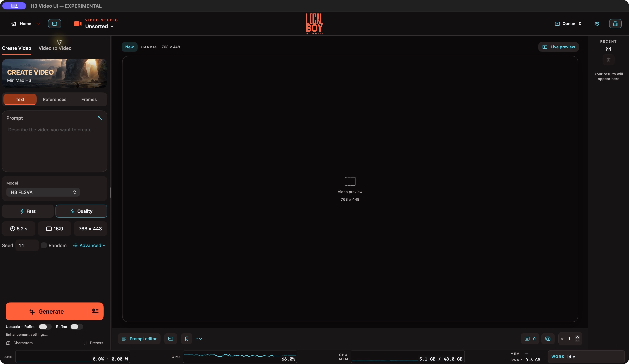Click the red video camera icon
This screenshot has height=364, width=629.
(x=78, y=24)
